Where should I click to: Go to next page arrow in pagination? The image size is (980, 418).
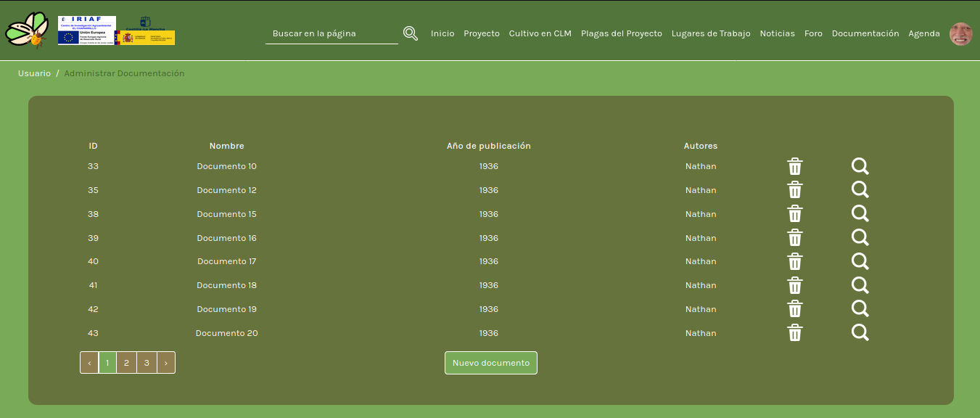166,363
